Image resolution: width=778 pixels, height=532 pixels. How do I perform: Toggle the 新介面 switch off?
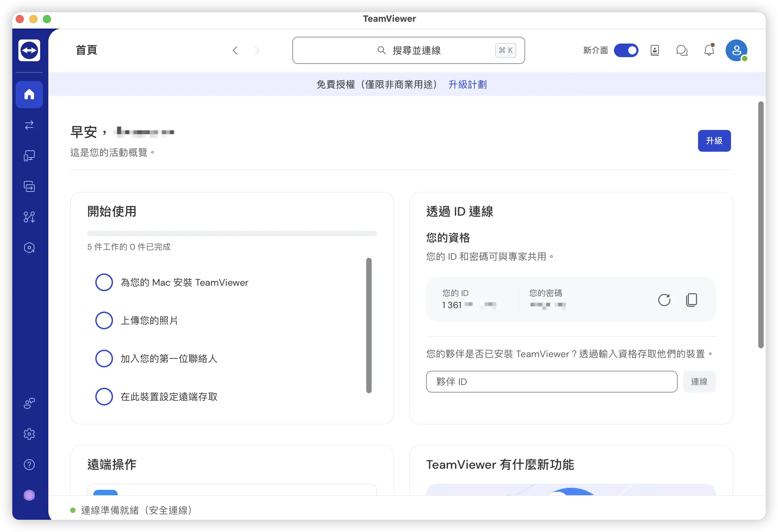click(x=626, y=50)
